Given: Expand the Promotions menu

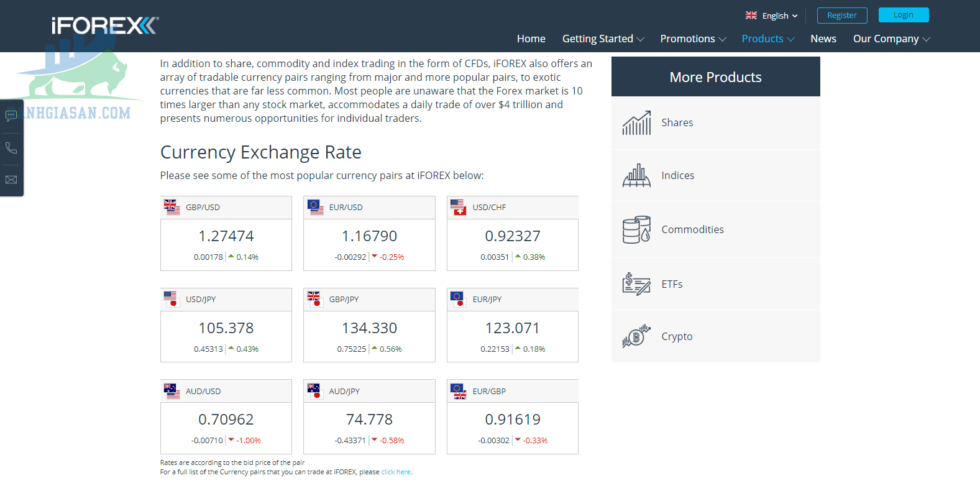Looking at the screenshot, I should click(x=693, y=39).
